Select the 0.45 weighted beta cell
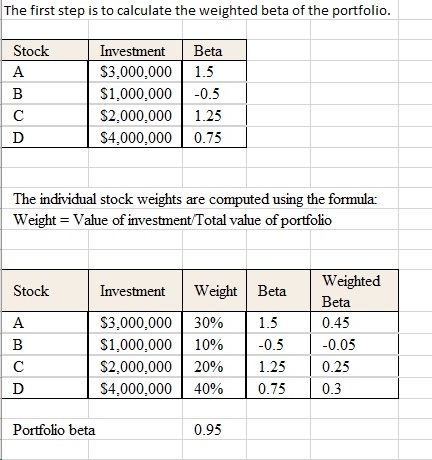This screenshot has height=460, width=432. pyautogui.click(x=354, y=323)
